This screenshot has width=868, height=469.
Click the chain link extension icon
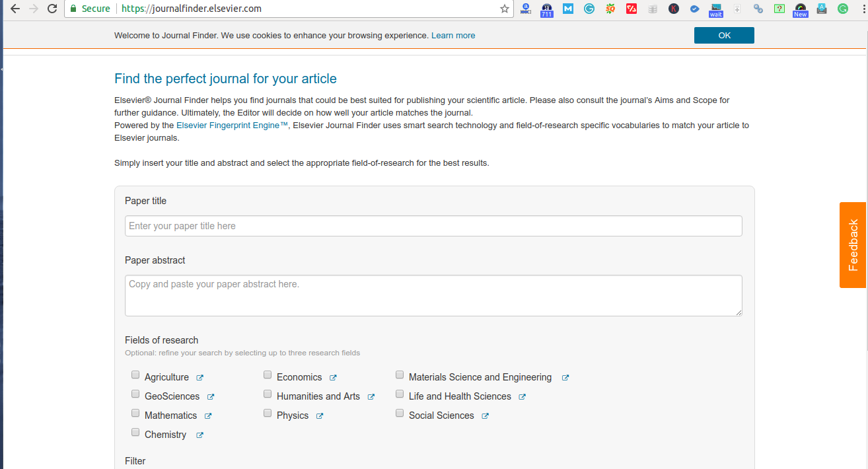758,9
